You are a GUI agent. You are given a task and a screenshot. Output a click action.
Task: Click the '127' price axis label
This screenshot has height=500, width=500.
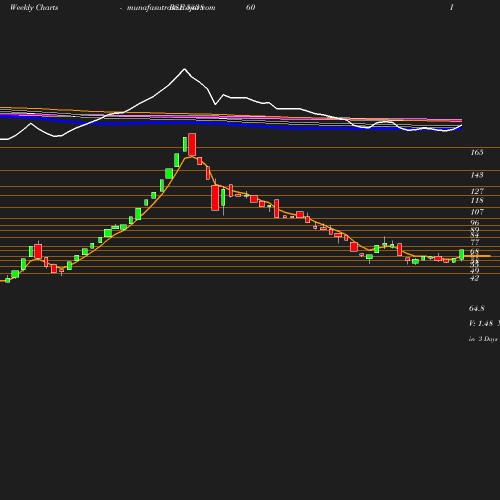[477, 191]
